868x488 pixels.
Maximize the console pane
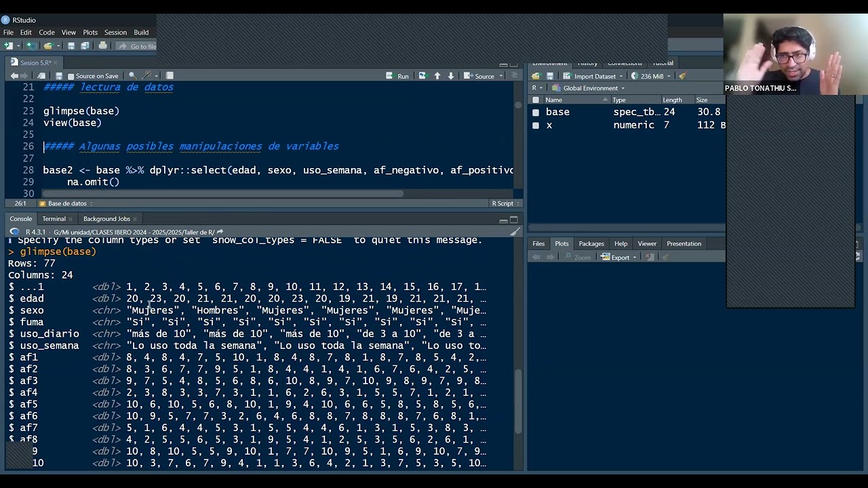click(x=514, y=220)
